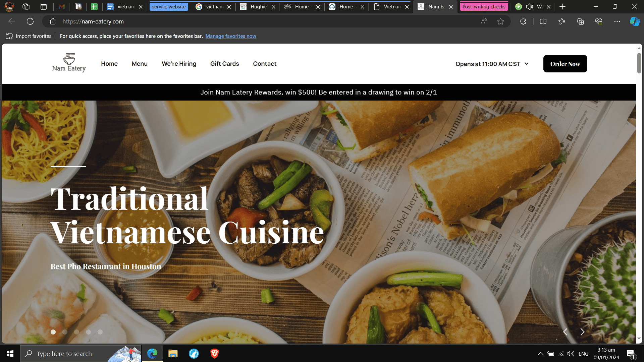Open the Windows Start menu
The width and height of the screenshot is (644, 362).
(x=10, y=354)
